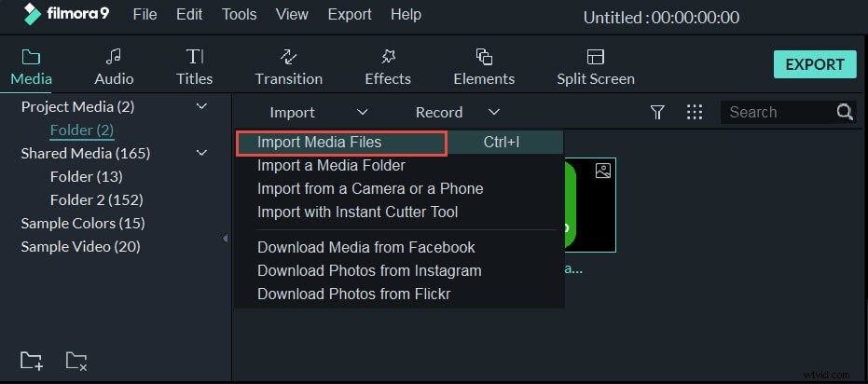Switch to grid view icon
Screen dimensions: 868x384
tap(695, 113)
